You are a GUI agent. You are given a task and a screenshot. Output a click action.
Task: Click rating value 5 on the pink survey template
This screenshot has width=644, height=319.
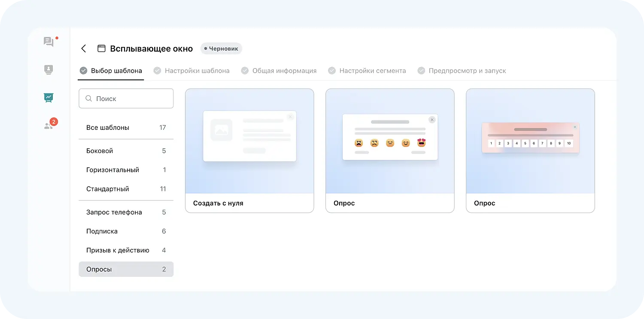pos(525,143)
